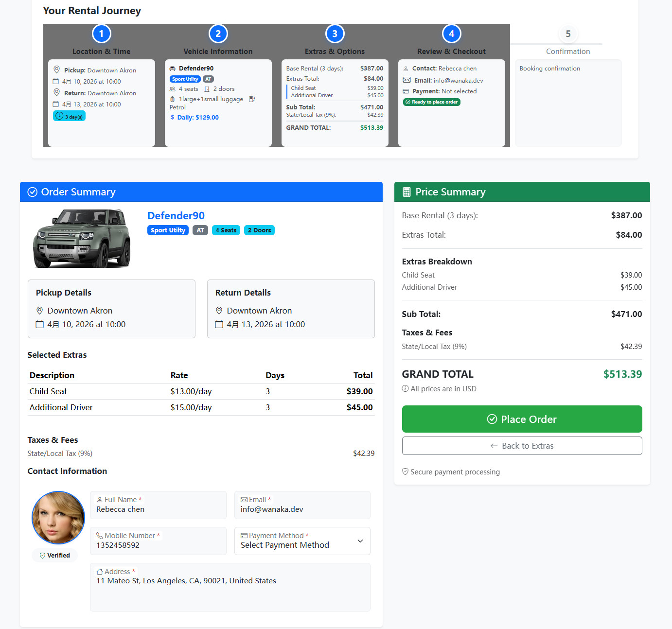Click the clock icon in 3 day(s) badge
The width and height of the screenshot is (672, 629).
pyautogui.click(x=59, y=116)
